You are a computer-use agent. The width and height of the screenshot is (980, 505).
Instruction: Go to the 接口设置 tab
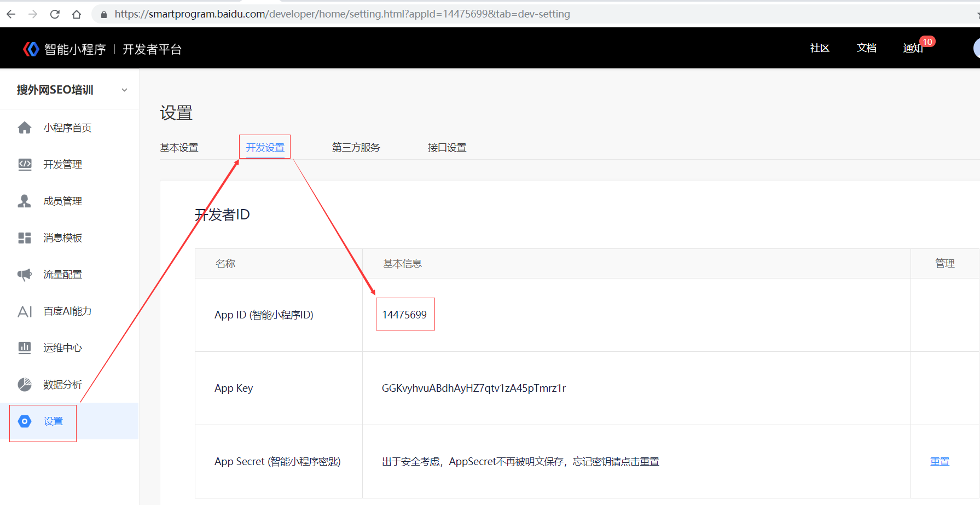pyautogui.click(x=447, y=148)
